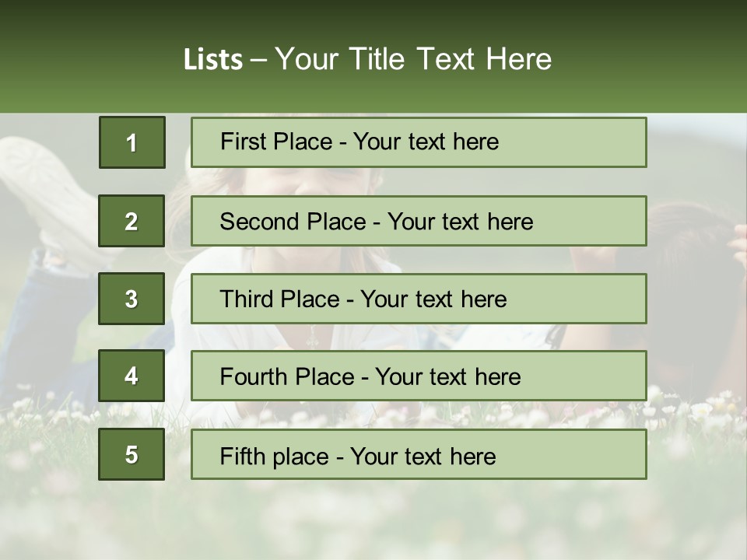This screenshot has height=560, width=747.
Task: Select the number 5 box
Action: point(132,454)
